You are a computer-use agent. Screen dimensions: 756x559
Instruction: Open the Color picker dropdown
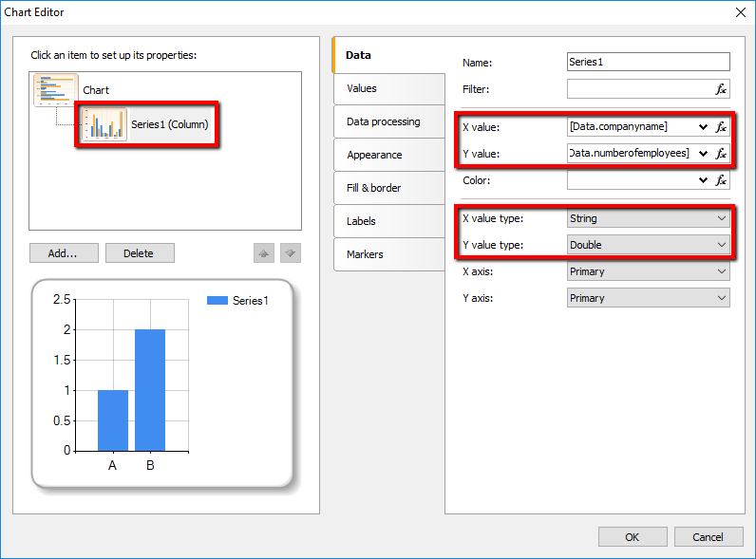click(703, 180)
